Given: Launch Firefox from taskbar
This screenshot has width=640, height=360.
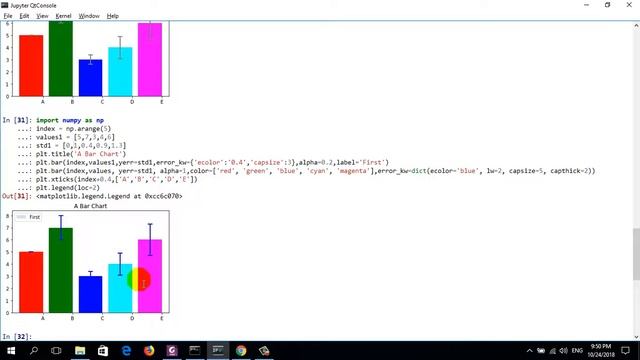Looking at the screenshot, I should click(x=149, y=351).
